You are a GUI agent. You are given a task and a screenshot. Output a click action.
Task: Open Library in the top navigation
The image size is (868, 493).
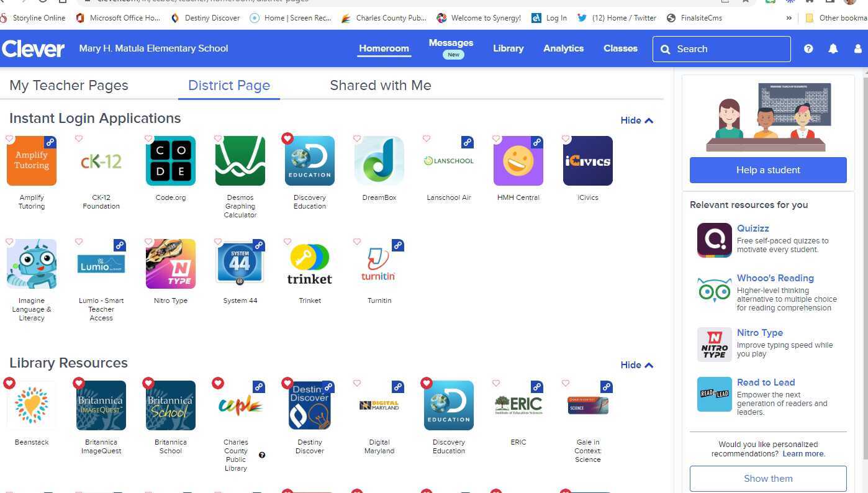click(509, 48)
